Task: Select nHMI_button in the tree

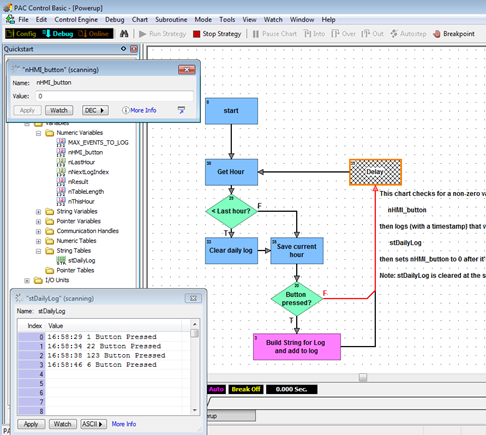Action: (x=85, y=152)
